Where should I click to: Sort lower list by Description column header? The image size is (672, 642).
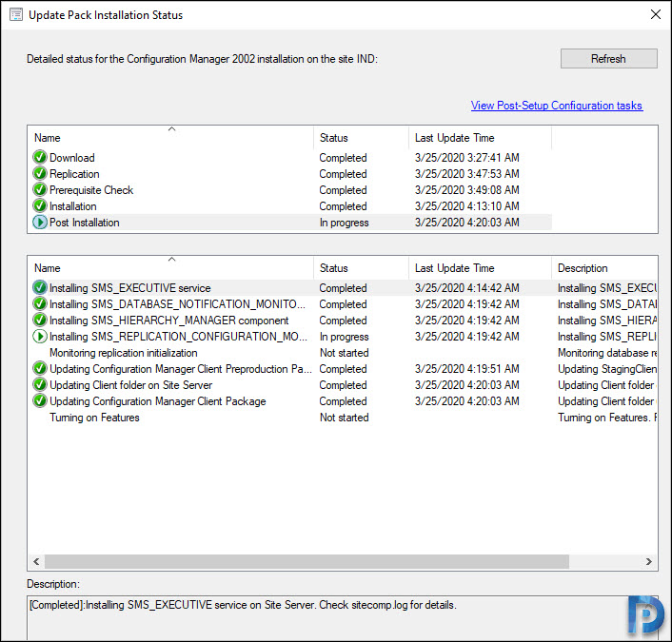click(604, 268)
